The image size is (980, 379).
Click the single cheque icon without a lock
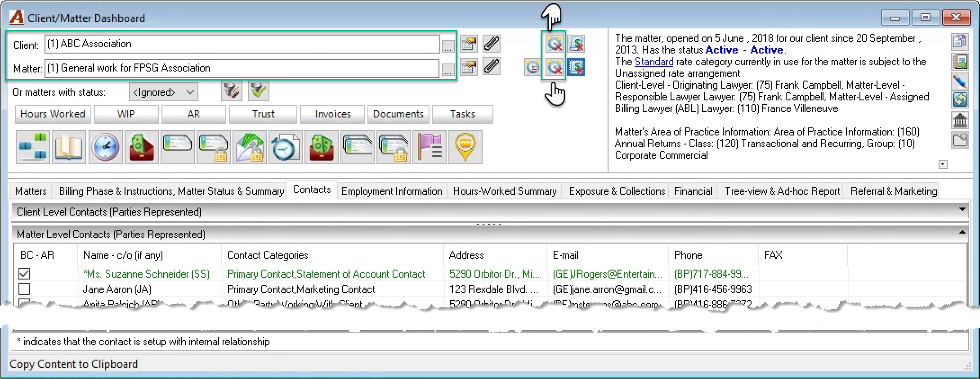point(178,147)
